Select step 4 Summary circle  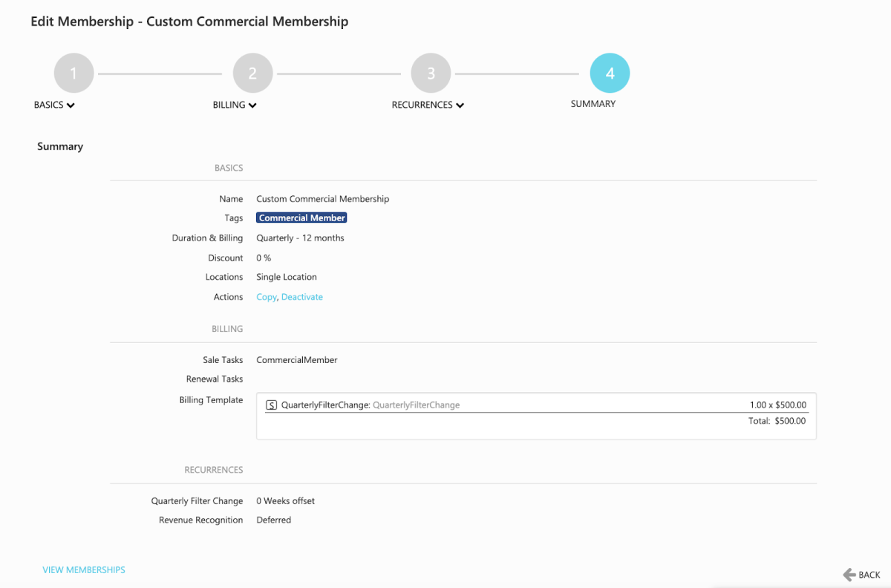coord(610,73)
